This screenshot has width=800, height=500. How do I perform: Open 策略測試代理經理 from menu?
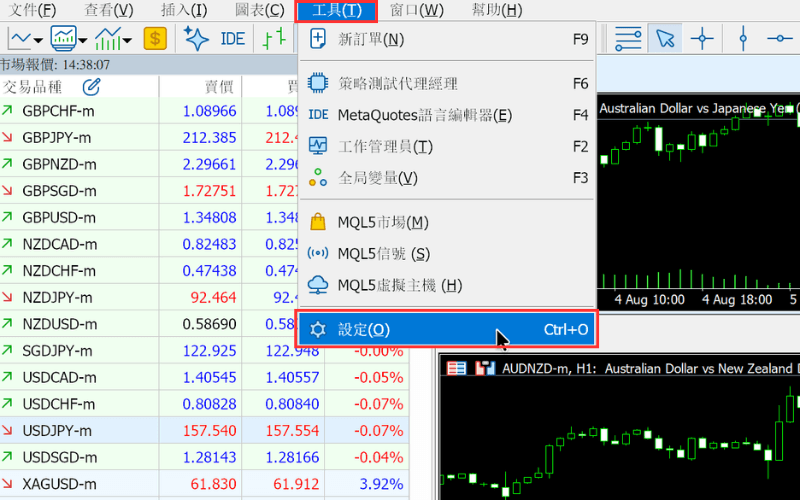pos(446,83)
